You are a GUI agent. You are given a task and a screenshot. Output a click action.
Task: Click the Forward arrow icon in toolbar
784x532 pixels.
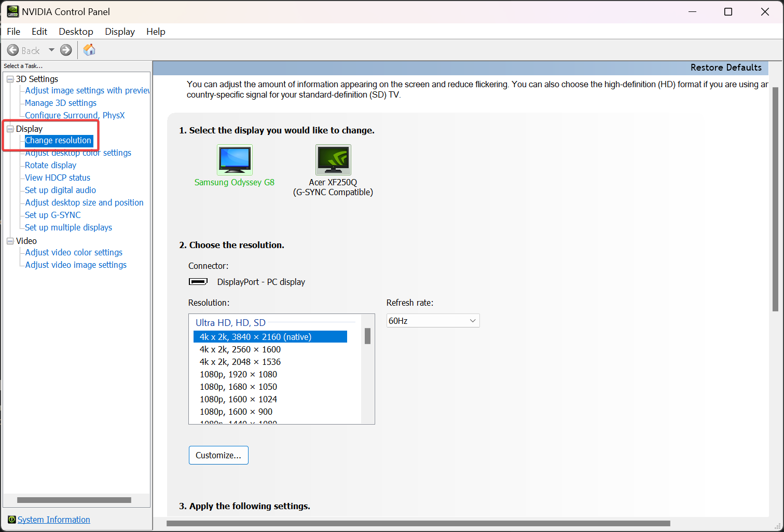[66, 50]
